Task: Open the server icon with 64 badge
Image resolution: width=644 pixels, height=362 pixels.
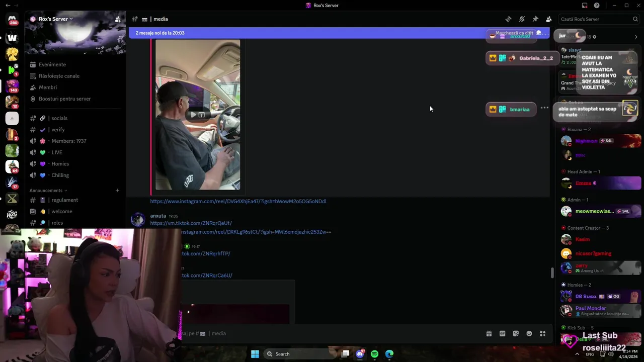Action: (12, 166)
